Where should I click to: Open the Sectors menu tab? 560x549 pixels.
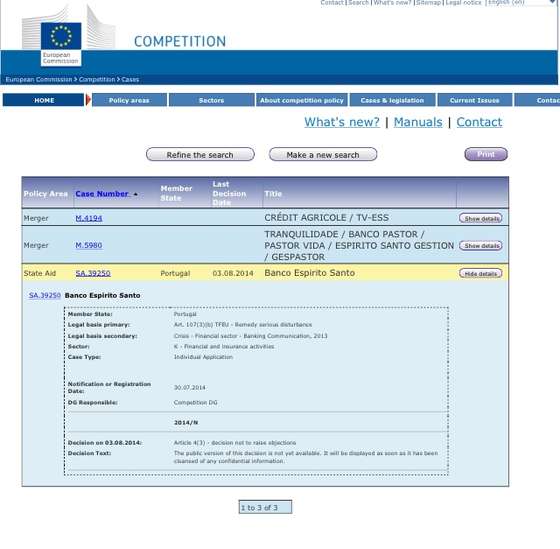click(x=211, y=100)
